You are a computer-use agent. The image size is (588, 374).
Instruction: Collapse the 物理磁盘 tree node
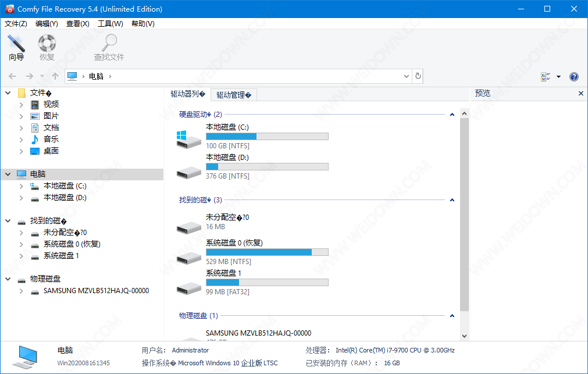pyautogui.click(x=8, y=279)
